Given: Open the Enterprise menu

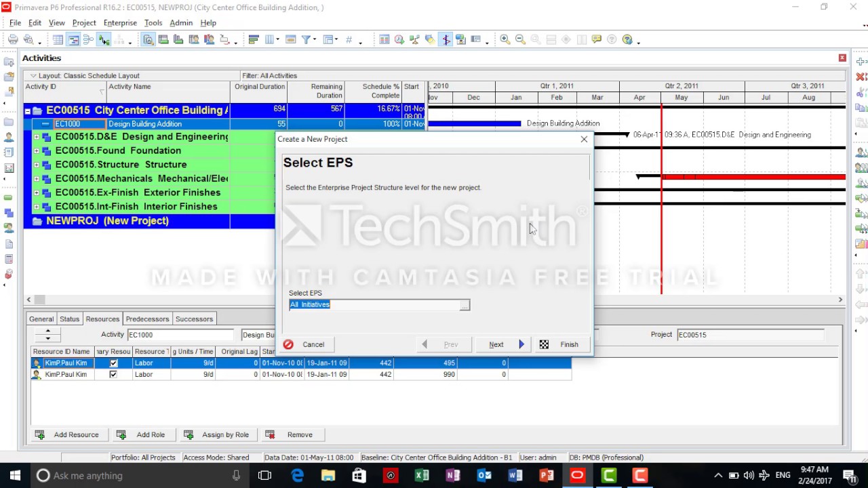Looking at the screenshot, I should coord(120,22).
